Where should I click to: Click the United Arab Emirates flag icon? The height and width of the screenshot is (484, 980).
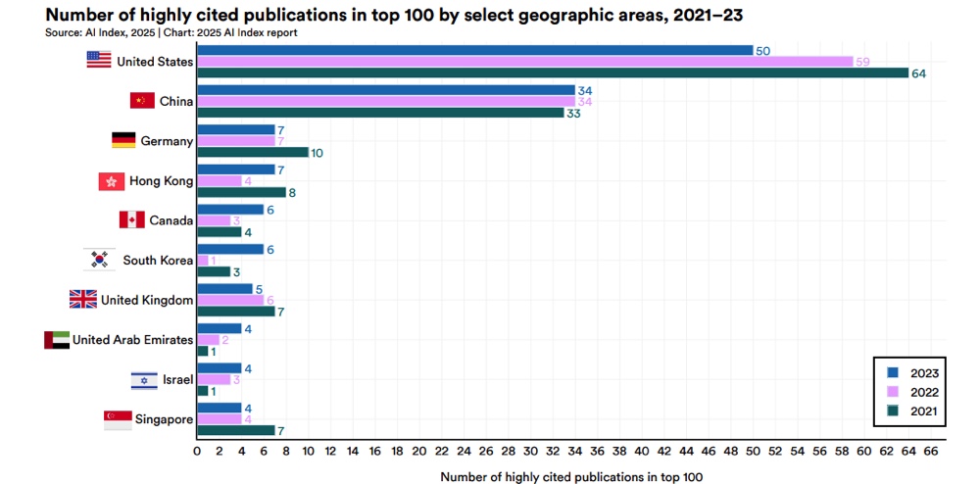click(x=57, y=340)
